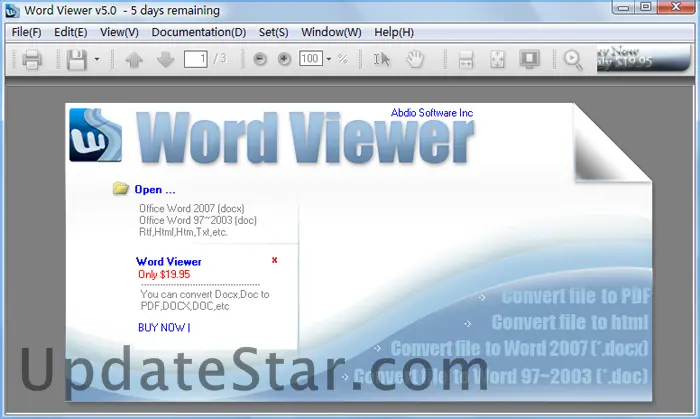Screen dimensions: 700x419
Task: Click Rtf,Html,Htm,Txt,etc. text
Action: point(183,232)
